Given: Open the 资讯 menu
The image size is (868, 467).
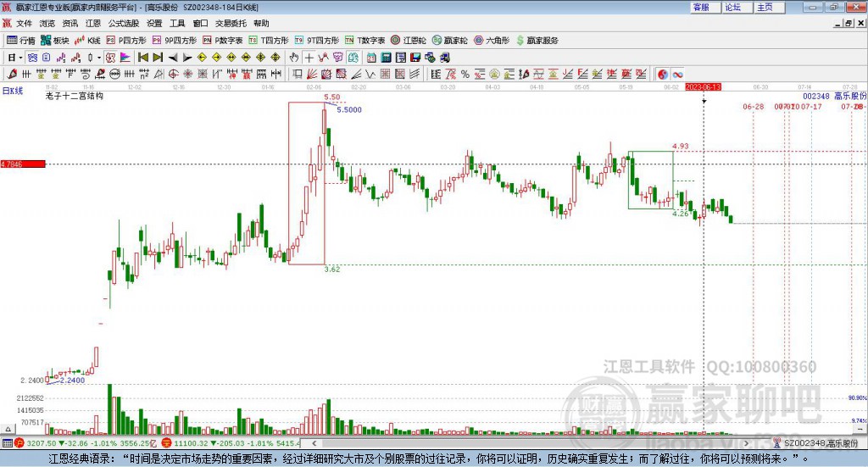Looking at the screenshot, I should 70,23.
